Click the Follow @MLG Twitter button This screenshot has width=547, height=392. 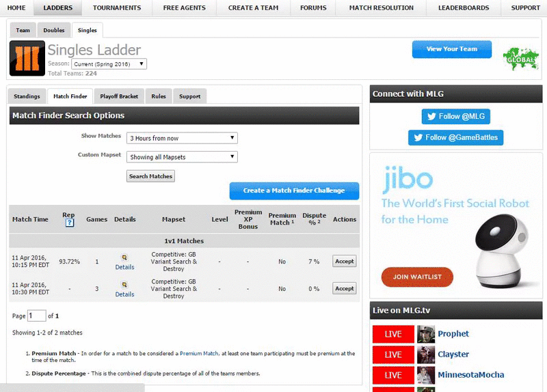456,116
